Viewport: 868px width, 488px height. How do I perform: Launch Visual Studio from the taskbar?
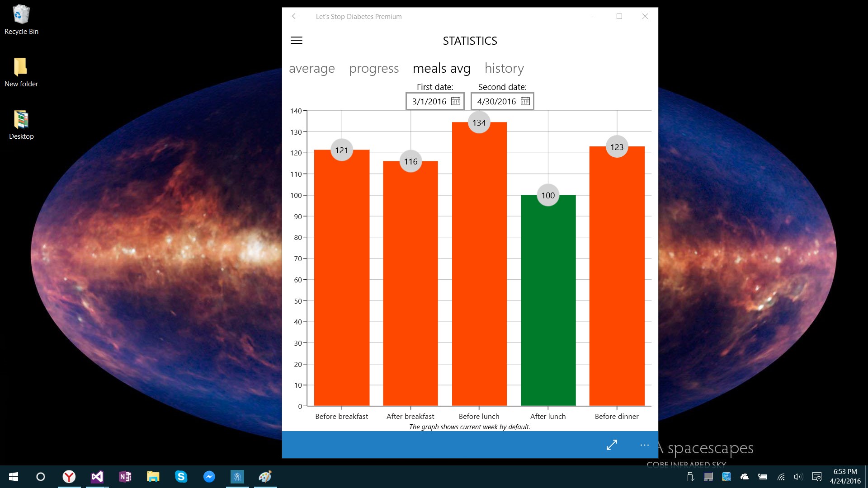[x=97, y=477]
